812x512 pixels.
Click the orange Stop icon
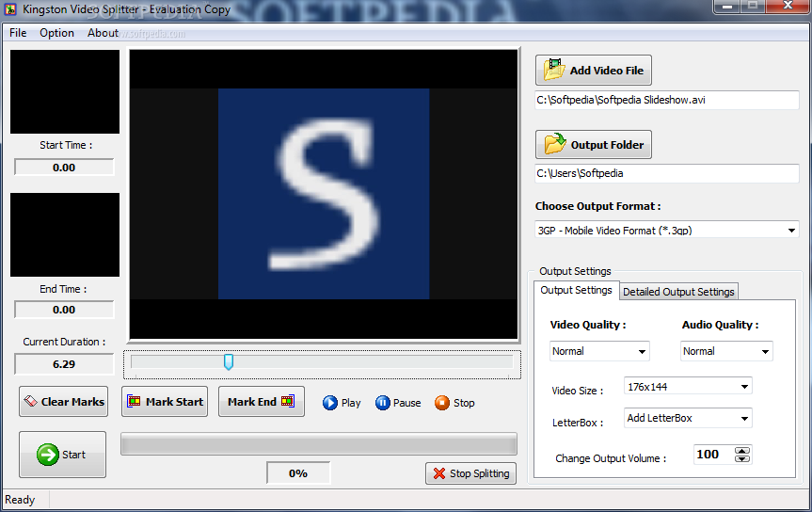pyautogui.click(x=441, y=403)
